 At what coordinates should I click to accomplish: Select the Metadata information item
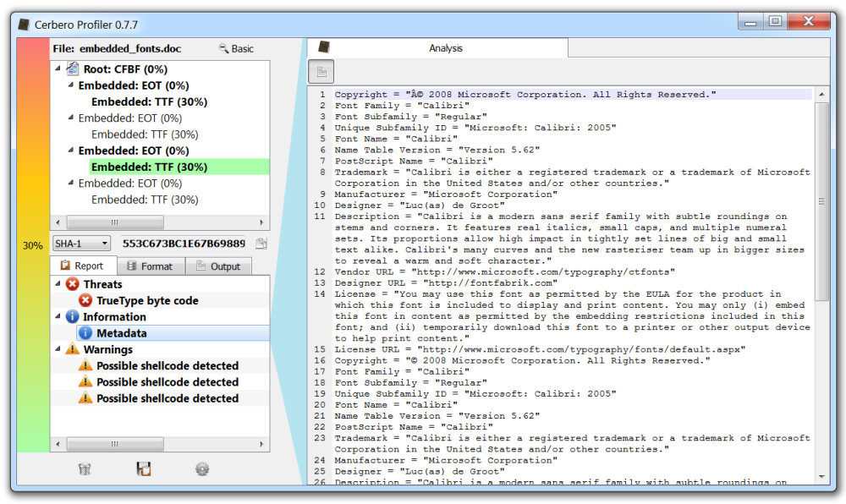121,333
